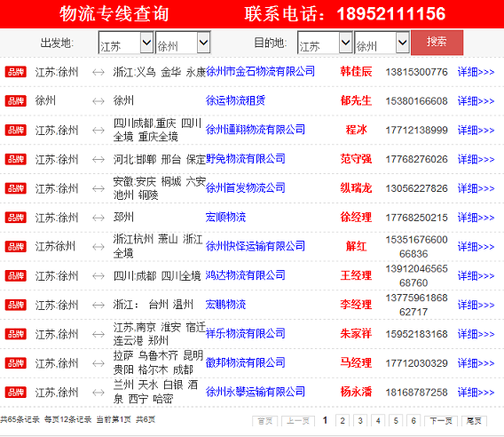Open the destination city dropdown 徐州

382,43
